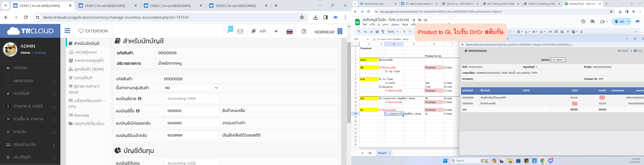Open the API plug icon in TRCloud header
The height and width of the screenshot is (165, 644).
pos(254,31)
